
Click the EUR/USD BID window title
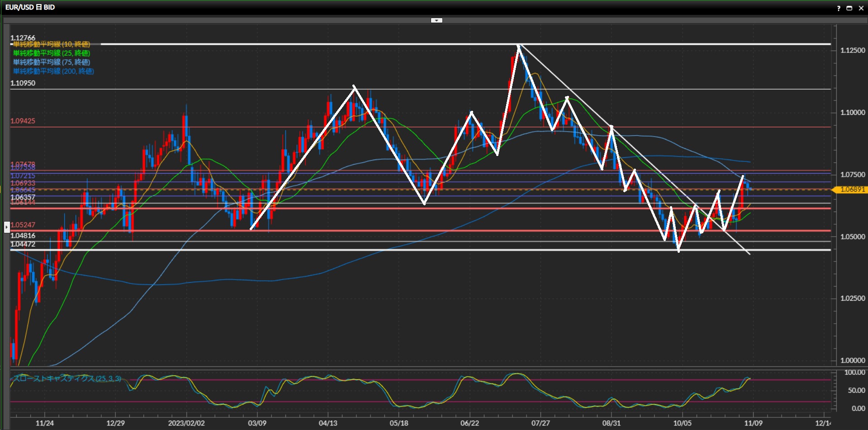pos(30,7)
